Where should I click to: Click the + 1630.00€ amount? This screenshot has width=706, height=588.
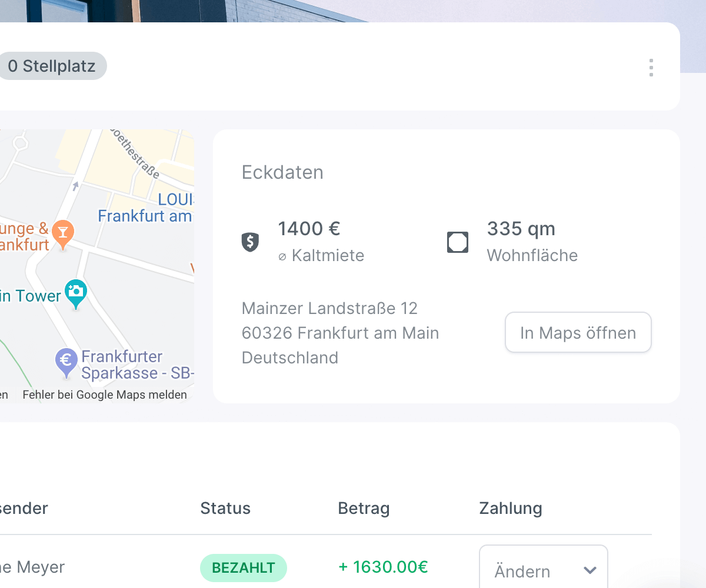tap(383, 567)
